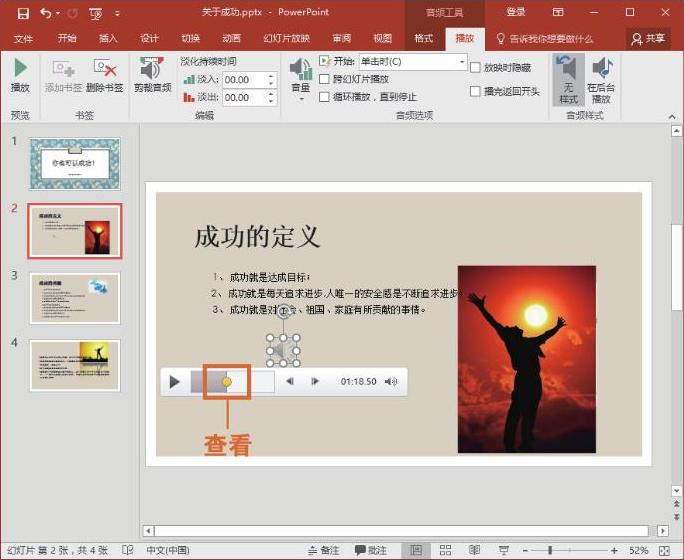684x560 pixels.
Task: Toggle 循环播放，直到停止 checkbox
Action: pos(325,96)
